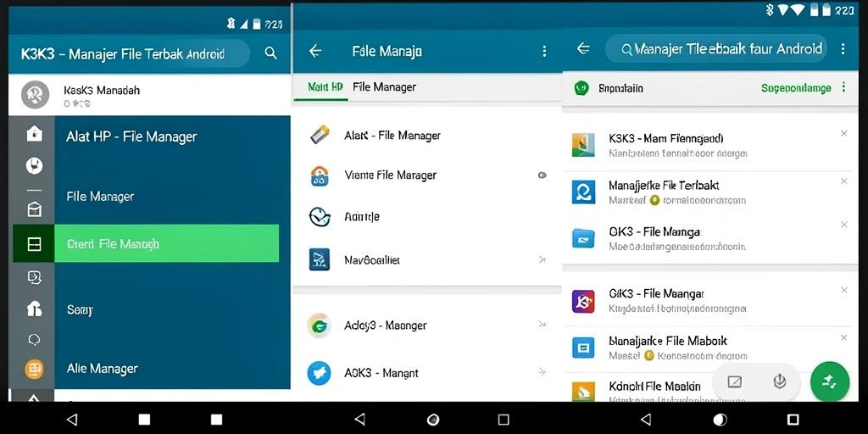This screenshot has height=434, width=868.
Task: Click the A0K3 blue bird icon
Action: 320,373
